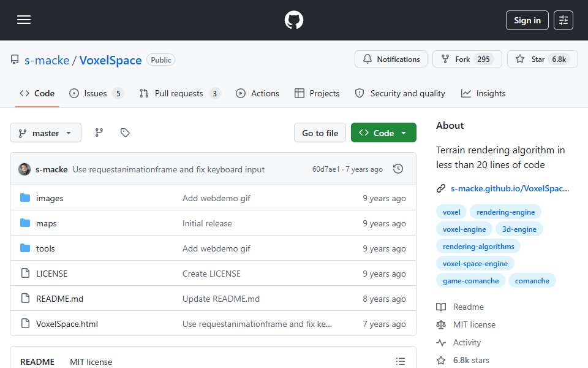588x368 pixels.
Task: Open commit author s-macke link
Action: [x=51, y=170]
